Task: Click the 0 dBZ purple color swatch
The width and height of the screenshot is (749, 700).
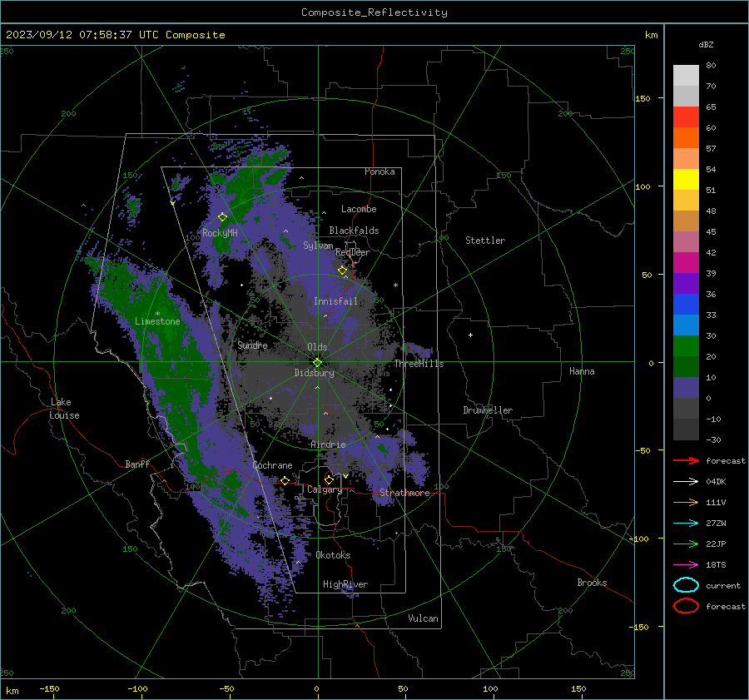Action: coord(686,388)
